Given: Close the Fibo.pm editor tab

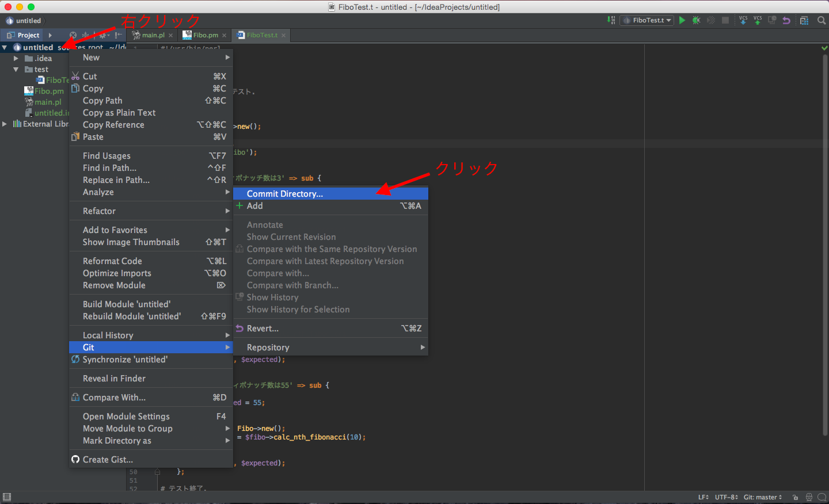Looking at the screenshot, I should (225, 36).
